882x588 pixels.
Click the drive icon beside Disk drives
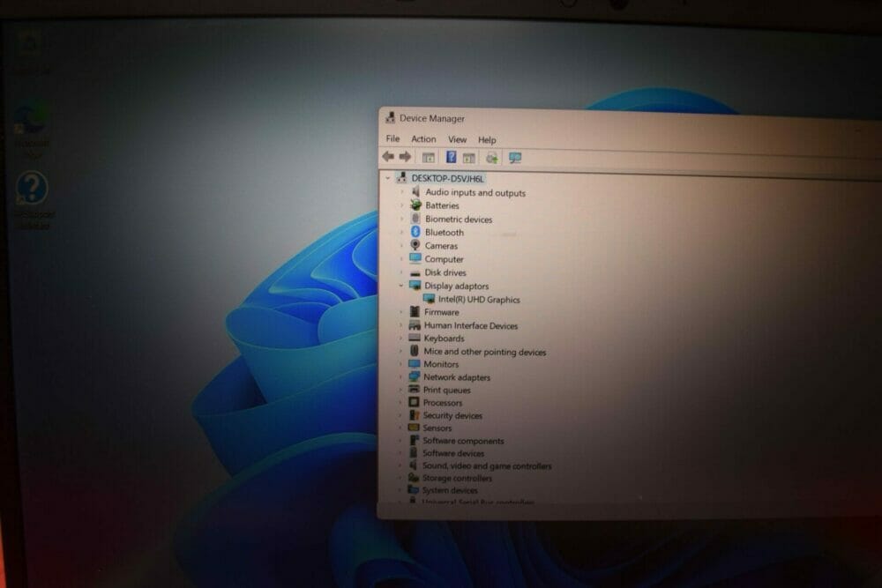[415, 272]
